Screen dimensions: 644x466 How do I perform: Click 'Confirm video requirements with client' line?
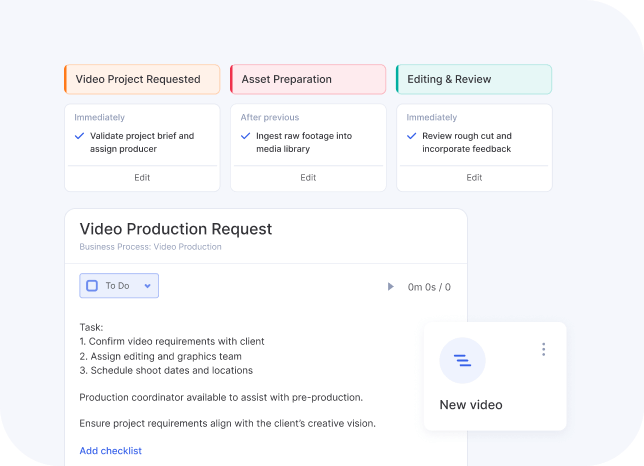pyautogui.click(x=172, y=342)
